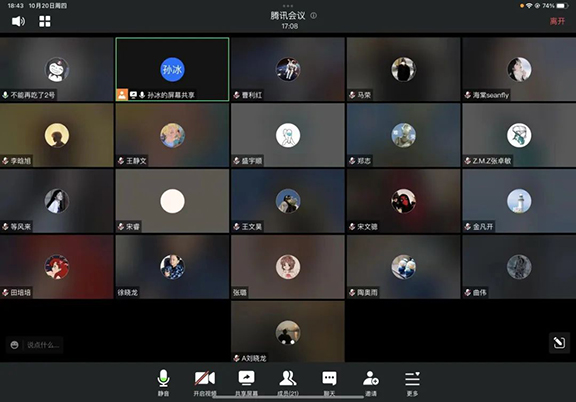This screenshot has height=402, width=576.
Task: Switch layout using the grid view icon
Action: click(x=45, y=21)
